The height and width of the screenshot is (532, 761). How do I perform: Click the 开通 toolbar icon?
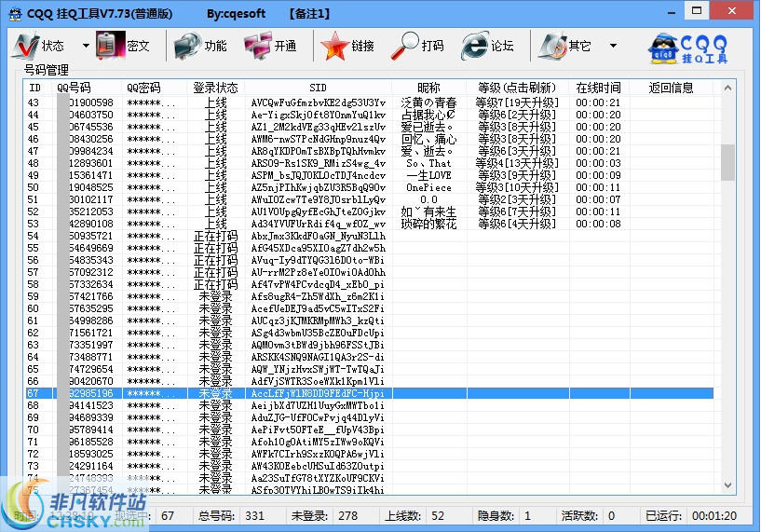[x=258, y=46]
